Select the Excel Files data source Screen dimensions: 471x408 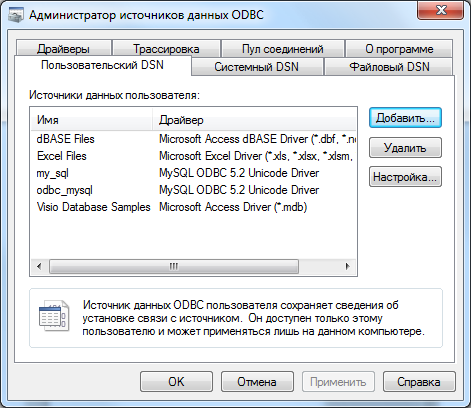click(x=62, y=156)
